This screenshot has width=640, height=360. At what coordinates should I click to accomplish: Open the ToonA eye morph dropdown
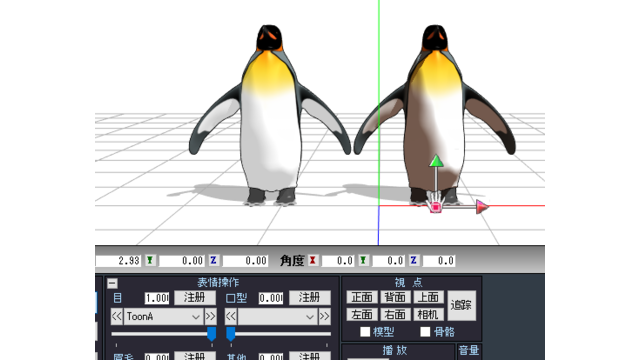tap(163, 316)
